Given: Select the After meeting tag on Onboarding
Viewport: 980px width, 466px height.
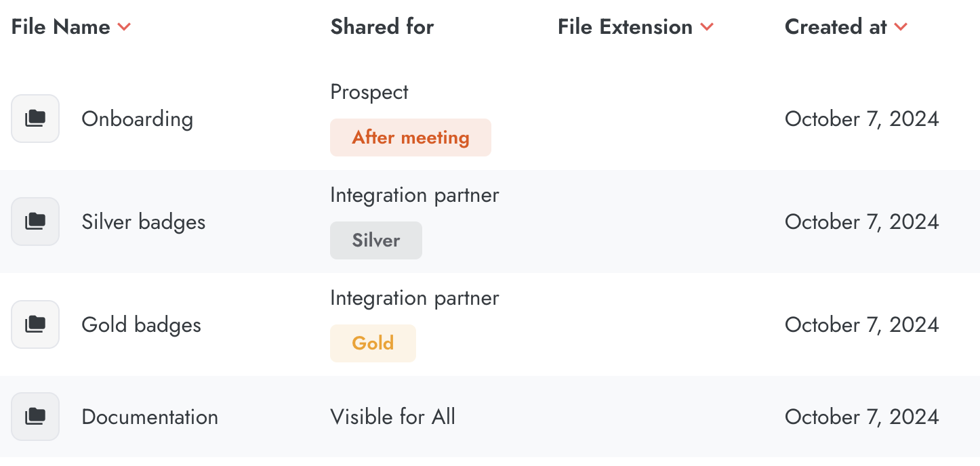Looking at the screenshot, I should [x=410, y=137].
